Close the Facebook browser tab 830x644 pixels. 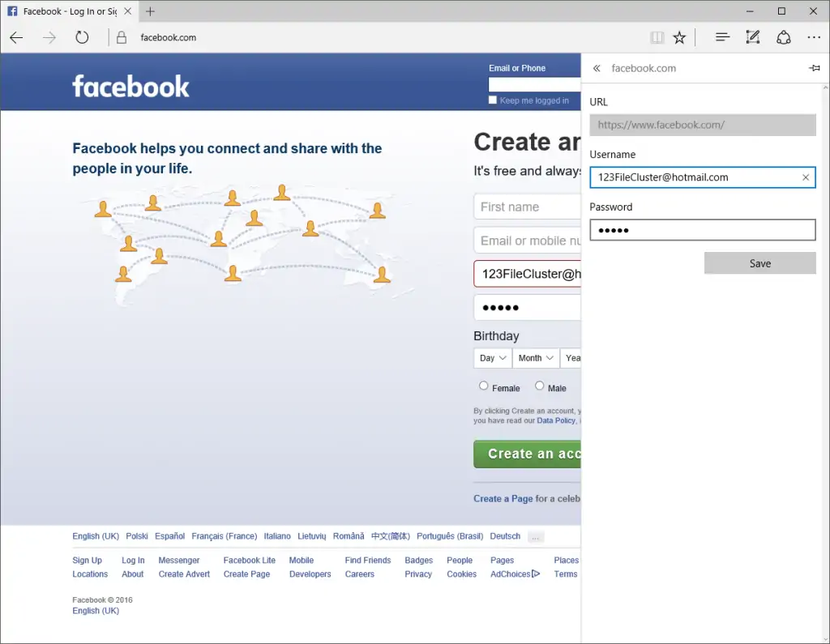click(x=127, y=11)
